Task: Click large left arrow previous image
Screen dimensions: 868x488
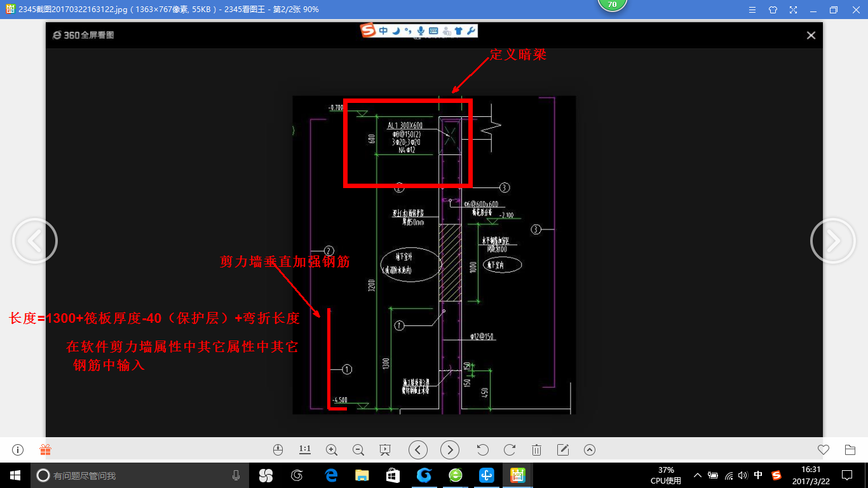Action: coord(35,241)
